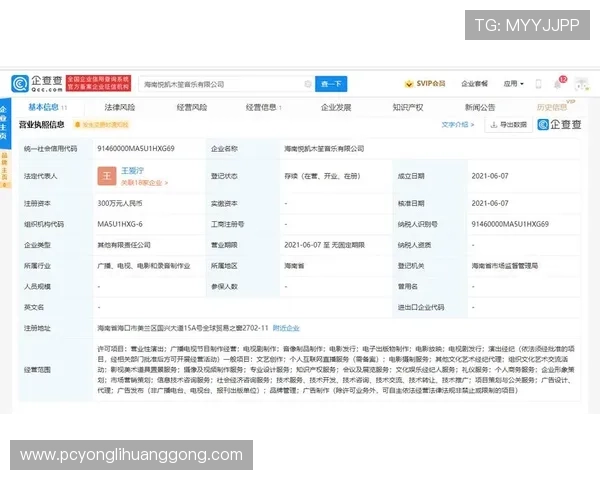The image size is (600, 480).
Task: Click the registered address text in 注册地址 row
Action: pos(183,328)
